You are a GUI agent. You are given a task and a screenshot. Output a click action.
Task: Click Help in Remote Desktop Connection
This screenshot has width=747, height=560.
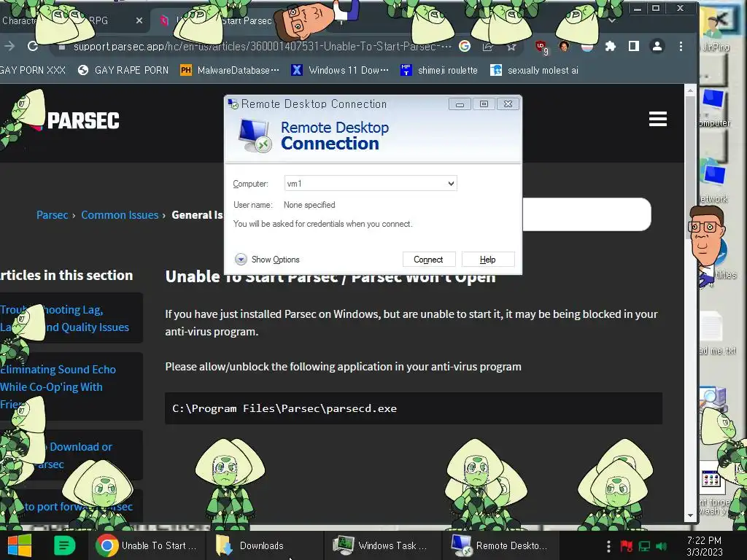[x=488, y=260]
